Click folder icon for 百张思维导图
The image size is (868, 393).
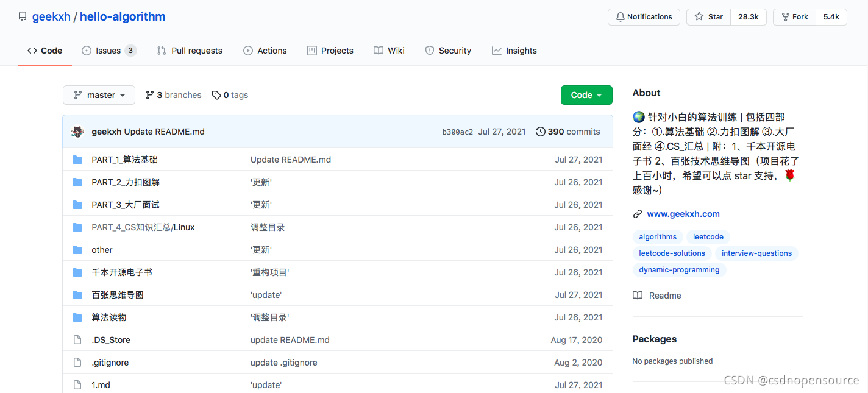(77, 295)
